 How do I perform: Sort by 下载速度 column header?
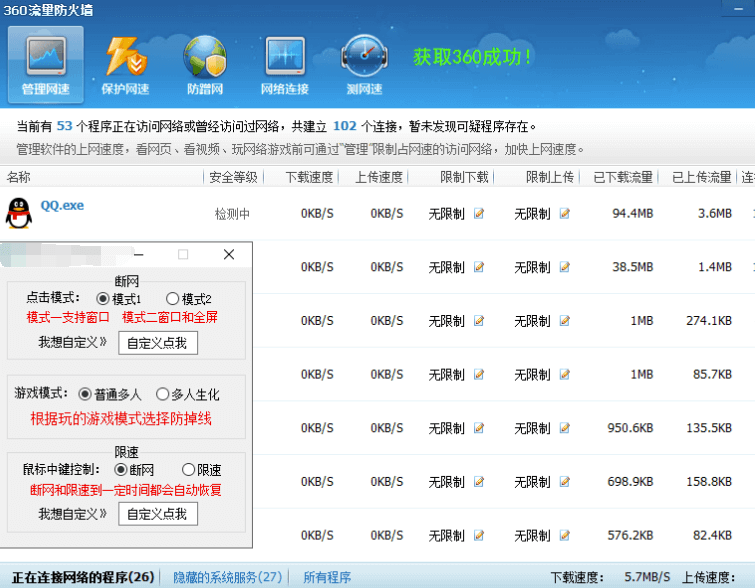click(309, 177)
